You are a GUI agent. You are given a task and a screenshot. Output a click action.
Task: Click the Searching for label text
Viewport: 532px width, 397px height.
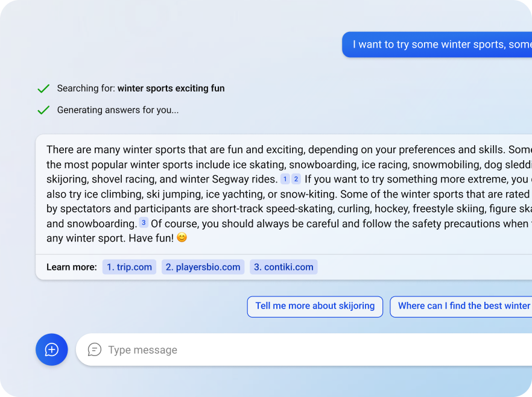coord(86,89)
